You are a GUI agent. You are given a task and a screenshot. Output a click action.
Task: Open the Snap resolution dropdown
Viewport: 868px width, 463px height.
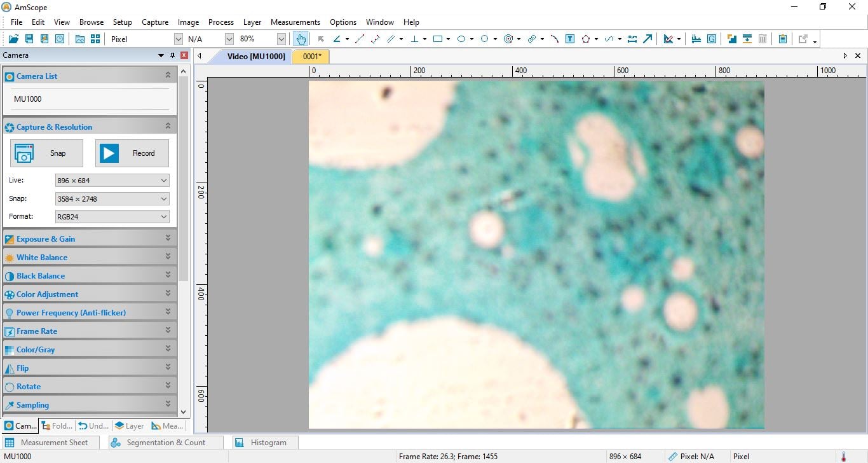164,198
